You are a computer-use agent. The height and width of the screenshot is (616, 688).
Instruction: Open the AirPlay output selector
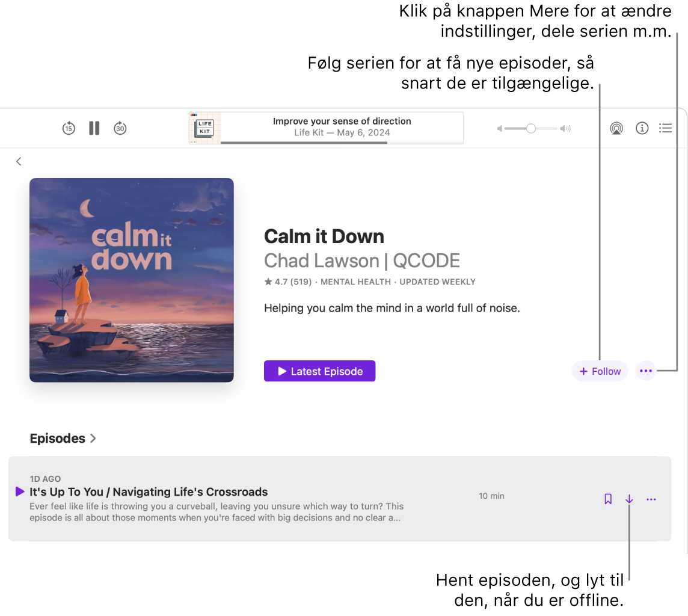616,128
